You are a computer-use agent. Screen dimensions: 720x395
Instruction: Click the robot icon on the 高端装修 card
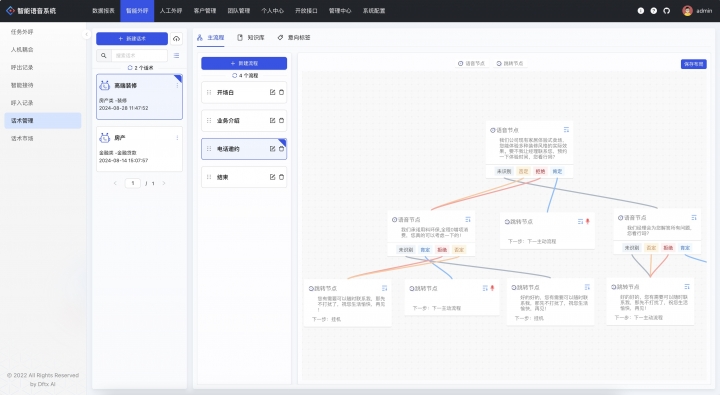click(105, 85)
